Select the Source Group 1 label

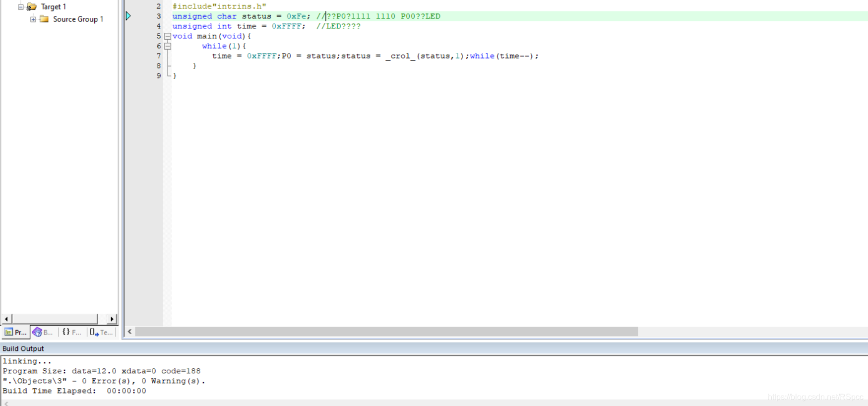click(78, 19)
